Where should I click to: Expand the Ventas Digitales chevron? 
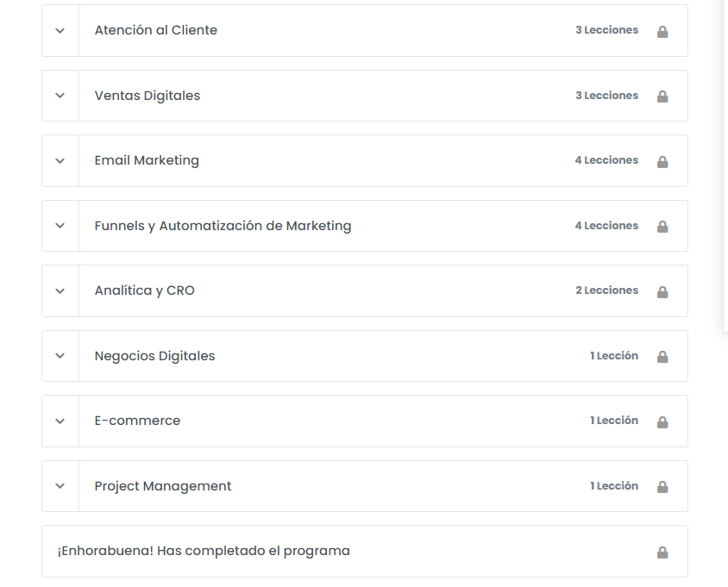pyautogui.click(x=60, y=96)
